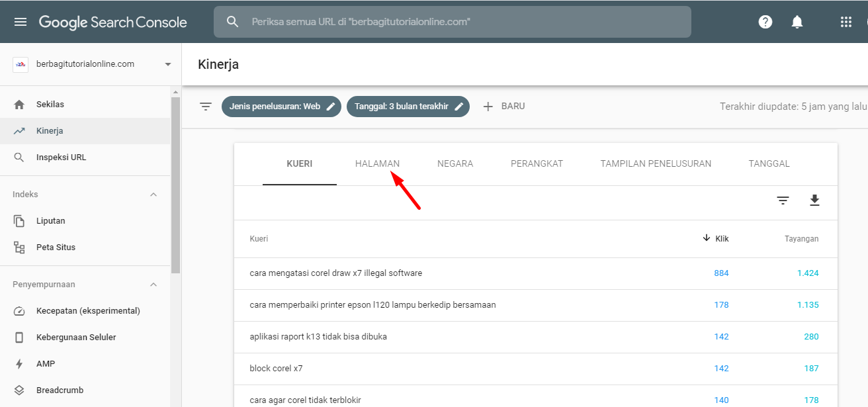
Task: Open the hamburger main menu
Action: [21, 22]
